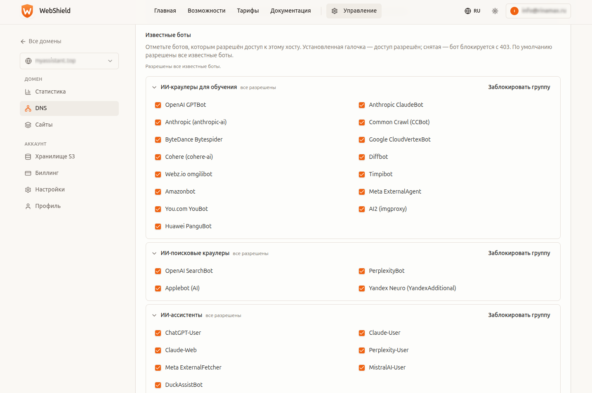The width and height of the screenshot is (592, 393).
Task: Click the gear icon beside Управление
Action: coord(335,11)
